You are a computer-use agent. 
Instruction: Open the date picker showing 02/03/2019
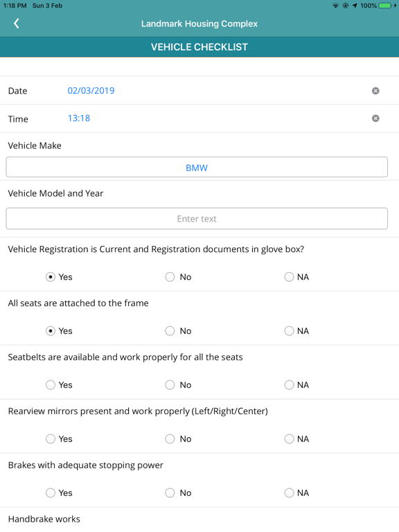coord(91,91)
